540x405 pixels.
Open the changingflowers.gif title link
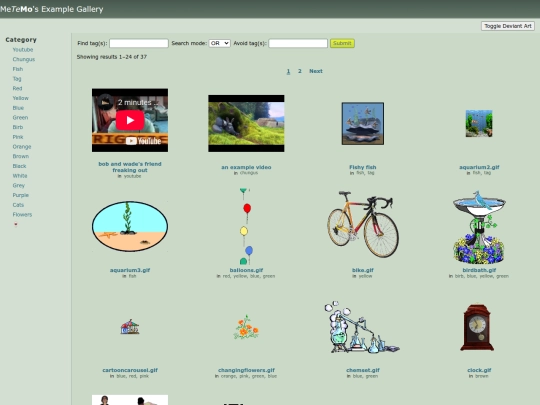pos(246,370)
